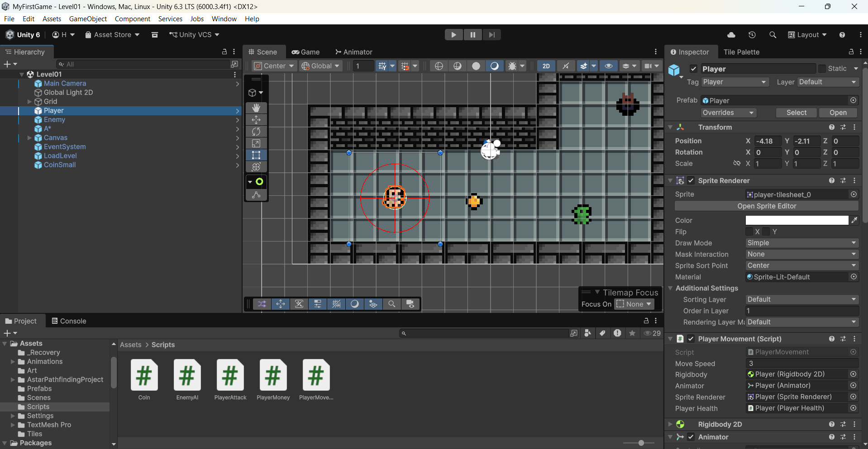The height and width of the screenshot is (449, 868).
Task: Select the Hand view tool
Action: [256, 108]
